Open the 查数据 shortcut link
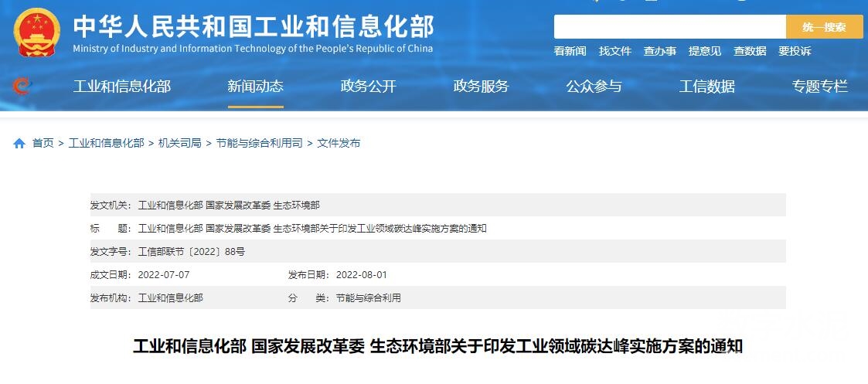Image resolution: width=868 pixels, height=384 pixels. (750, 51)
